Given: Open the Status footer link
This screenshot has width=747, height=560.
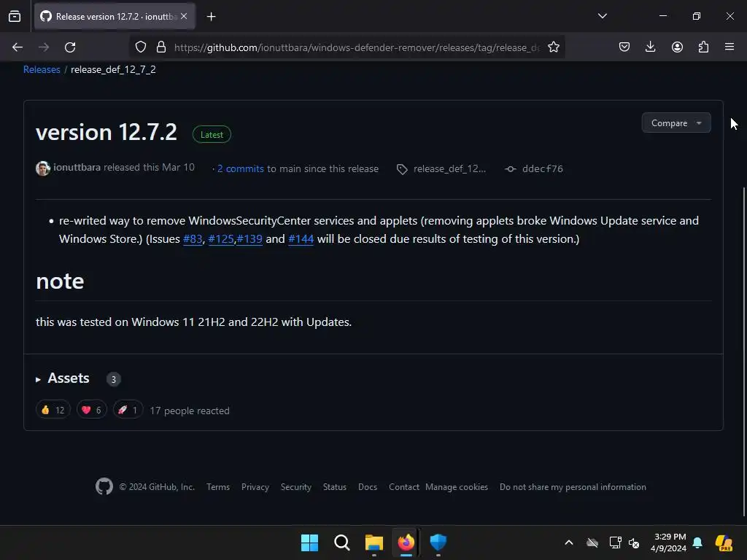Looking at the screenshot, I should (335, 487).
